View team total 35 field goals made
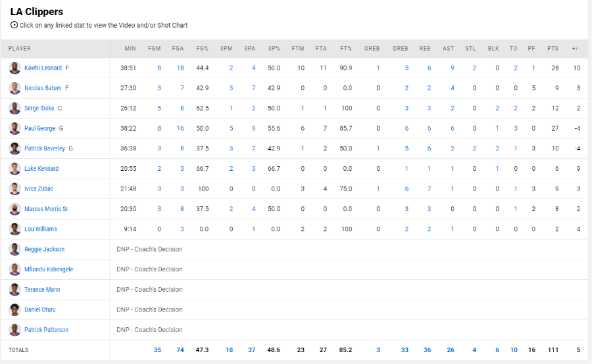592x364 pixels. point(157,350)
